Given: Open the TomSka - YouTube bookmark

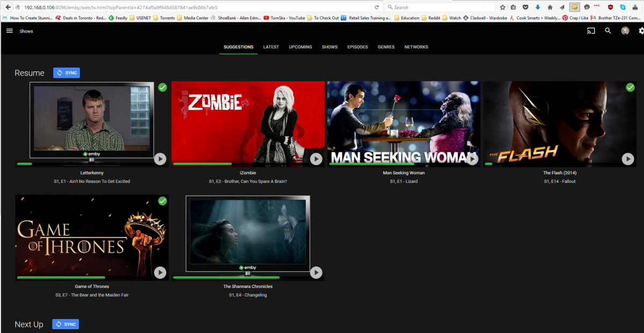Looking at the screenshot, I should [284, 18].
